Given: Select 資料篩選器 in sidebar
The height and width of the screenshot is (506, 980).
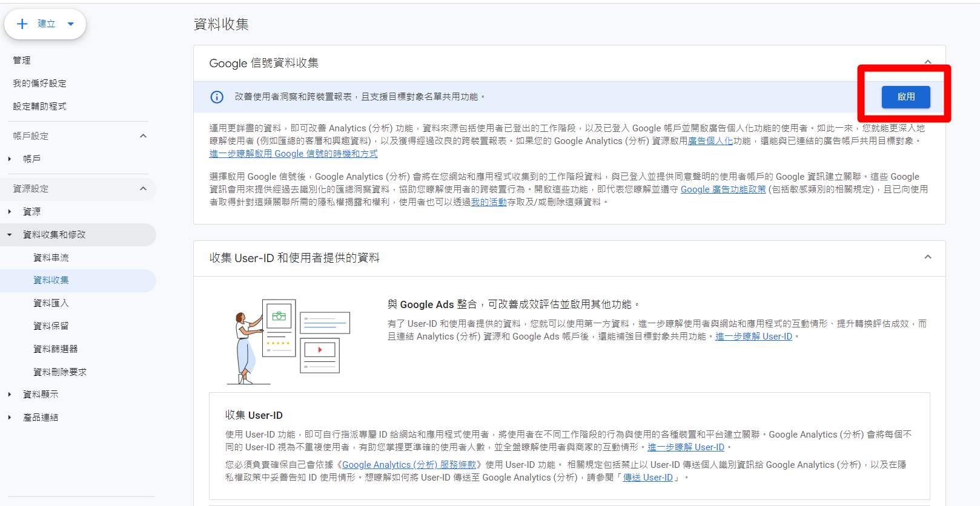Looking at the screenshot, I should 56,349.
